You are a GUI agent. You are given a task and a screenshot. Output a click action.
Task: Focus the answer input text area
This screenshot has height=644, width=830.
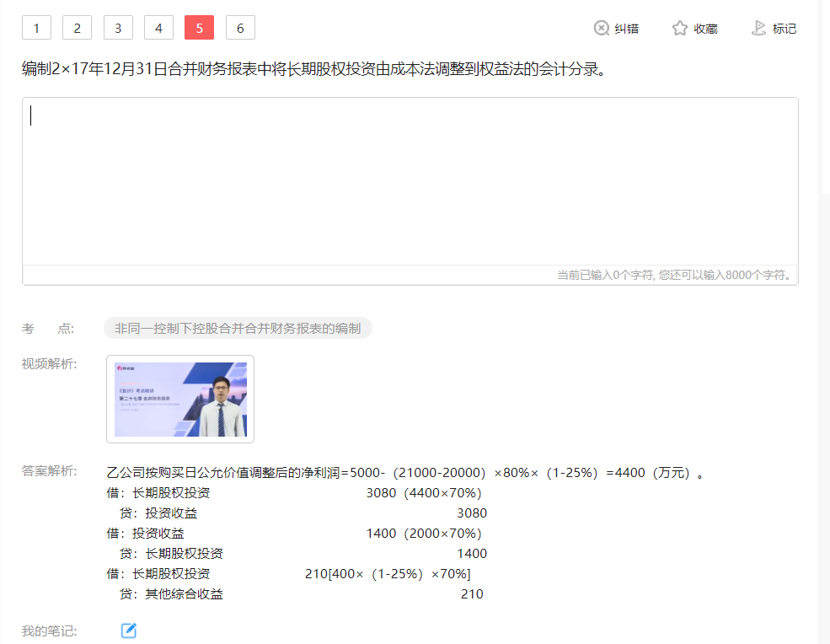coord(410,181)
